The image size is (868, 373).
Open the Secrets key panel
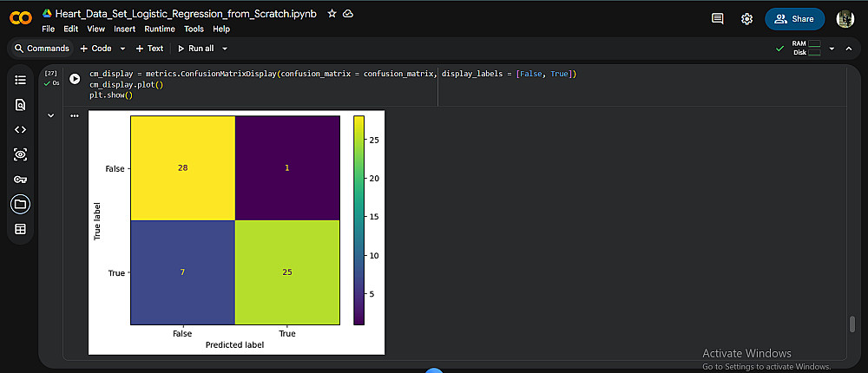click(21, 180)
